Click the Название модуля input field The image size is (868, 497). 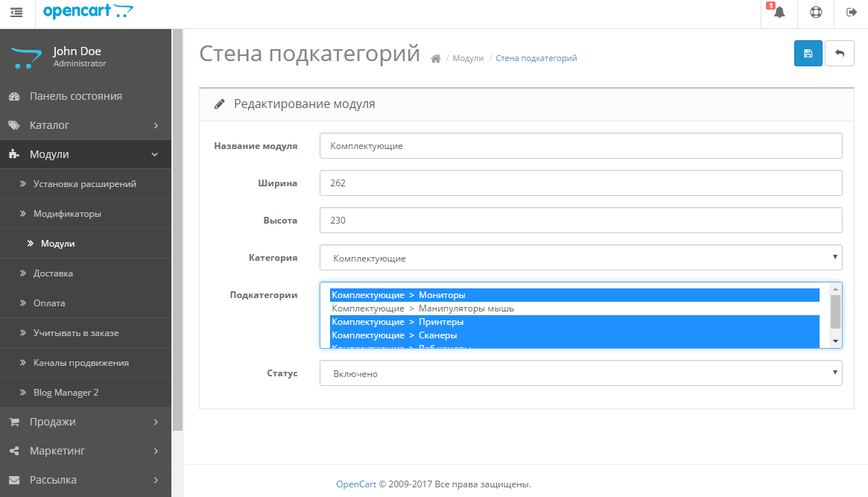tap(580, 146)
